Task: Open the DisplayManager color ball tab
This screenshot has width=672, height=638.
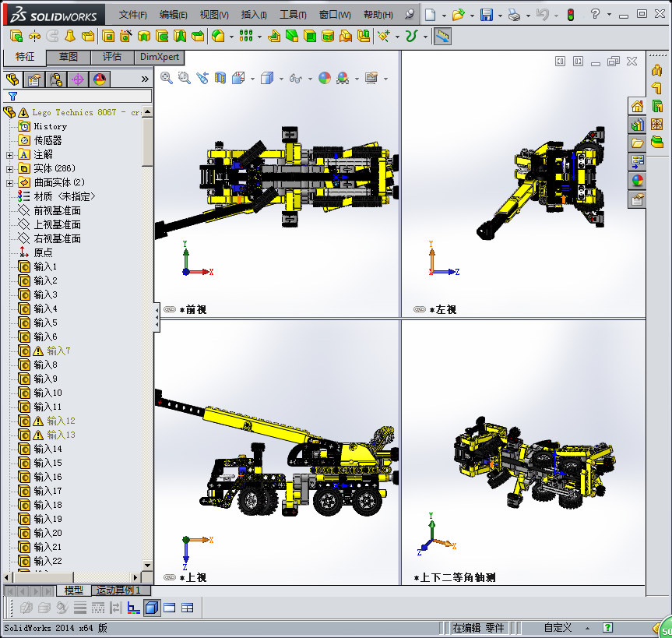Action: (x=100, y=79)
